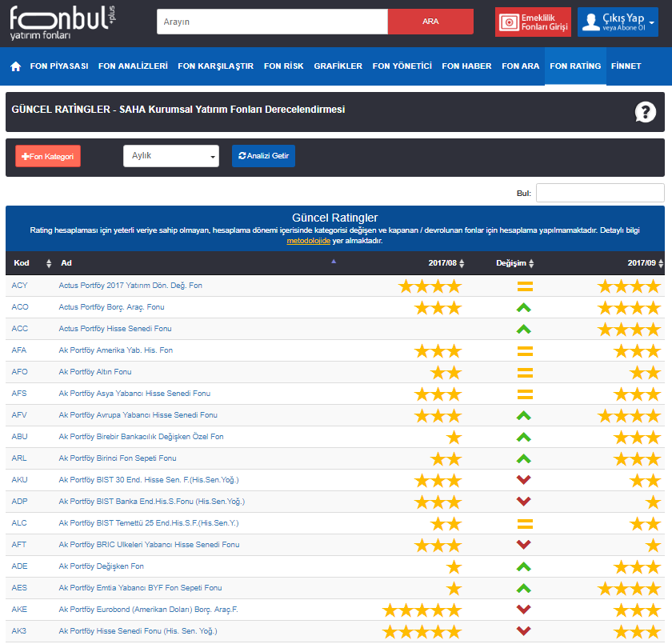Click the Analizi Getir button
This screenshot has width=672, height=644.
coord(263,156)
